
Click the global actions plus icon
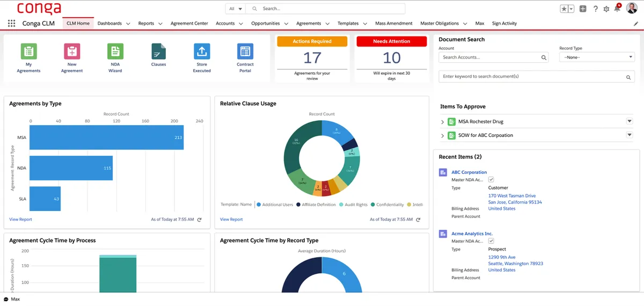[x=583, y=9]
